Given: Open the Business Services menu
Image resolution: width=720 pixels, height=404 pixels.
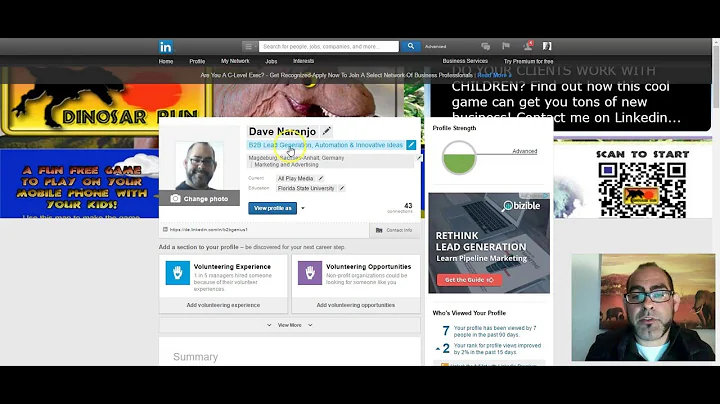Looking at the screenshot, I should [x=465, y=61].
